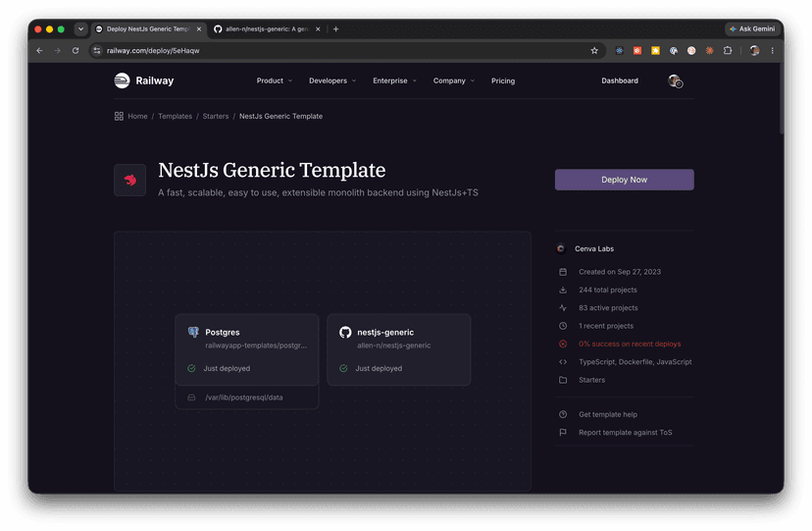Click 0% success on recent deploys
Image resolution: width=812 pixels, height=531 pixels.
(630, 344)
